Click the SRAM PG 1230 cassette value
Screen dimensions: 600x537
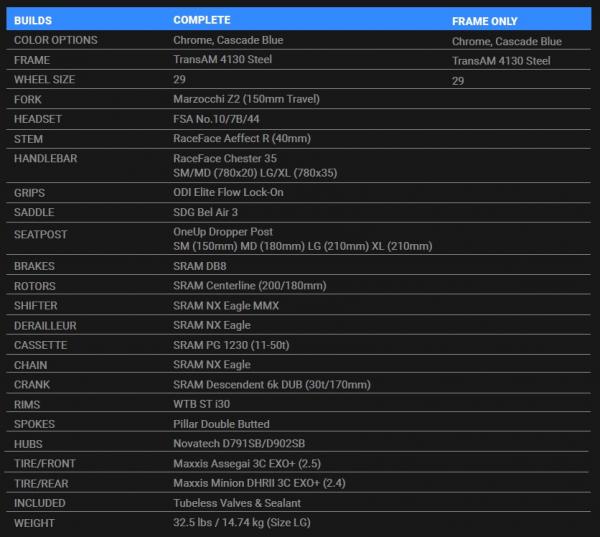233,345
